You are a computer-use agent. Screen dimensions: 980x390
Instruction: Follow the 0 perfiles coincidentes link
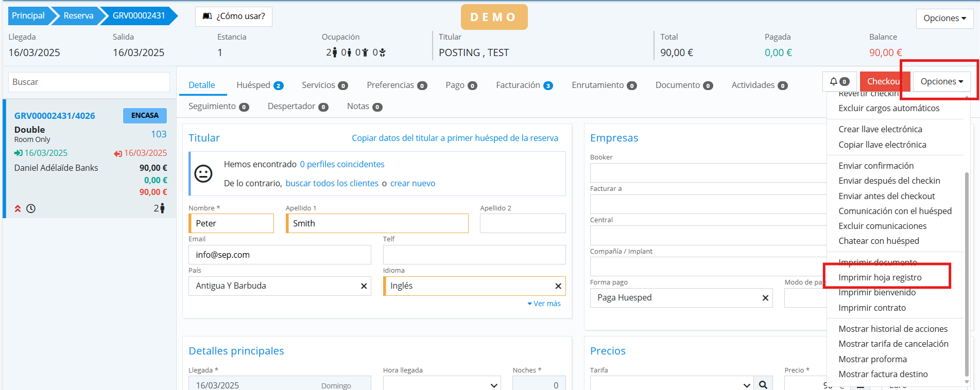click(342, 164)
